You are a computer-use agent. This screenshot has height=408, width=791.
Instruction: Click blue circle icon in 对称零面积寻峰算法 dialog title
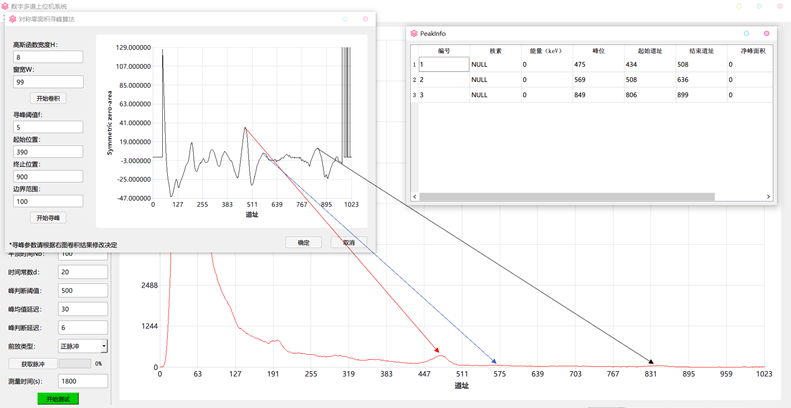[345, 19]
